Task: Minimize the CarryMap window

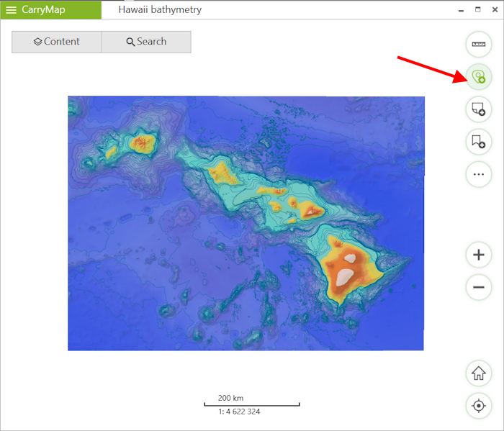Action: click(x=461, y=9)
